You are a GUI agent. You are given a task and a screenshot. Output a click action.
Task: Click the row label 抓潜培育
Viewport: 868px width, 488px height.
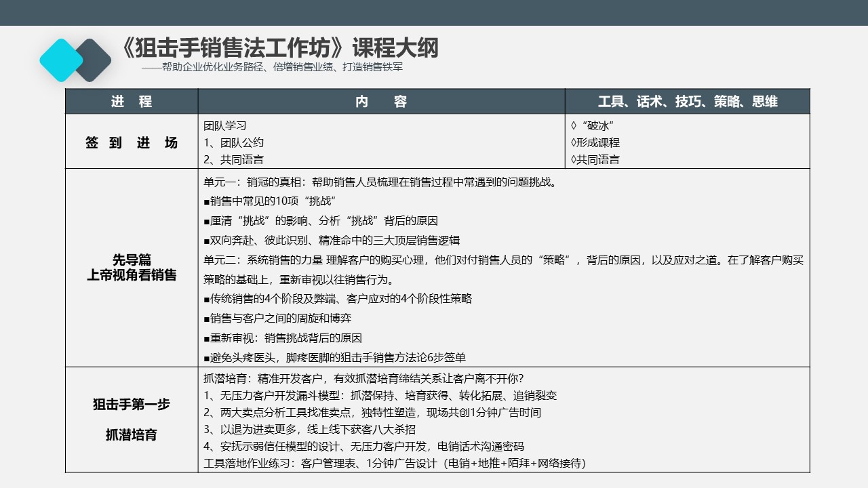pos(132,434)
